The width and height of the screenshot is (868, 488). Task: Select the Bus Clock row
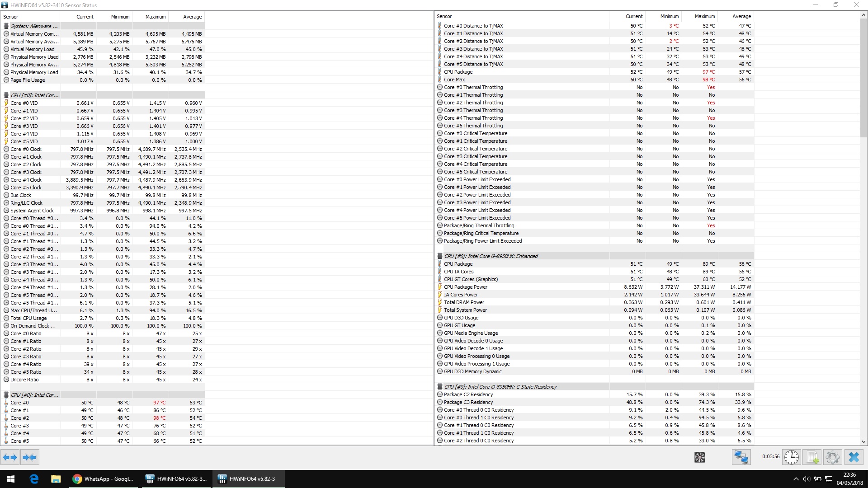point(103,195)
